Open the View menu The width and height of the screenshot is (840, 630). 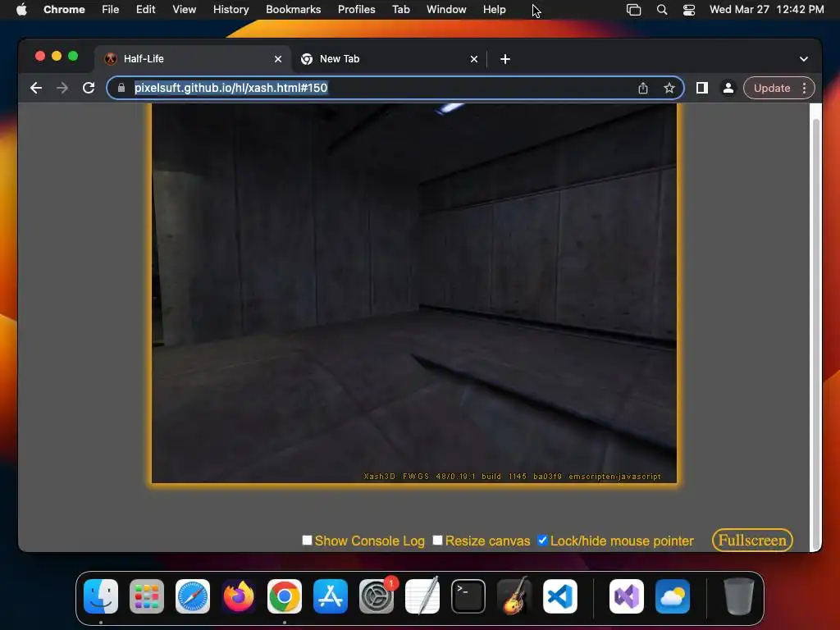click(184, 10)
